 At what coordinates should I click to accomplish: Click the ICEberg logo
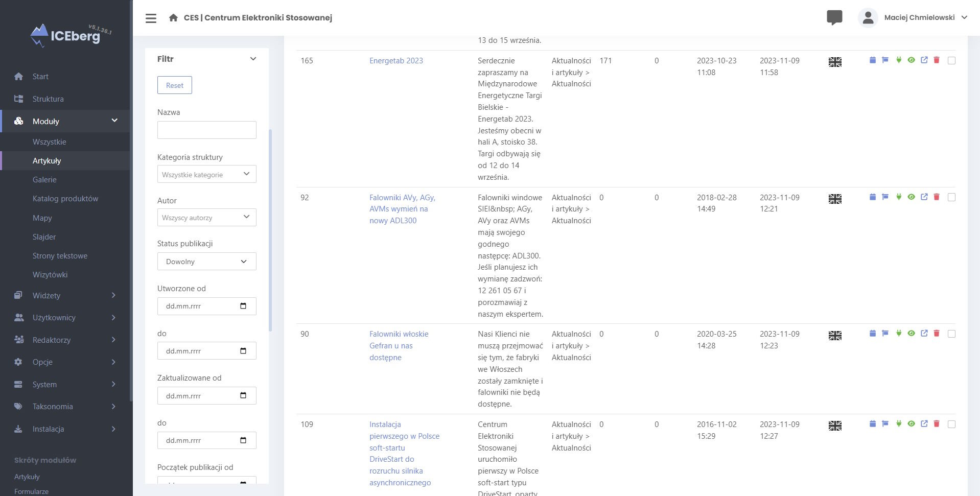coord(71,35)
